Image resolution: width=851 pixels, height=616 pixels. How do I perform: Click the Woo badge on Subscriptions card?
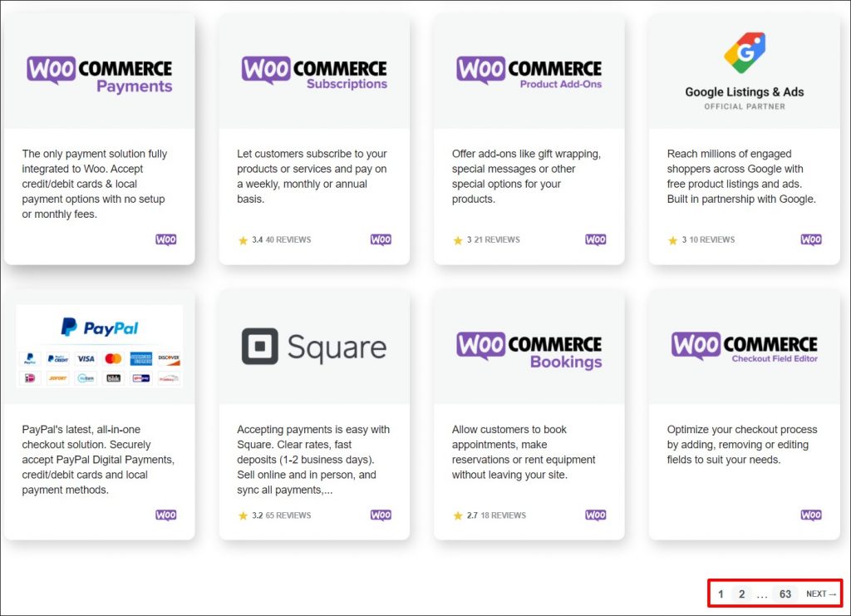381,239
